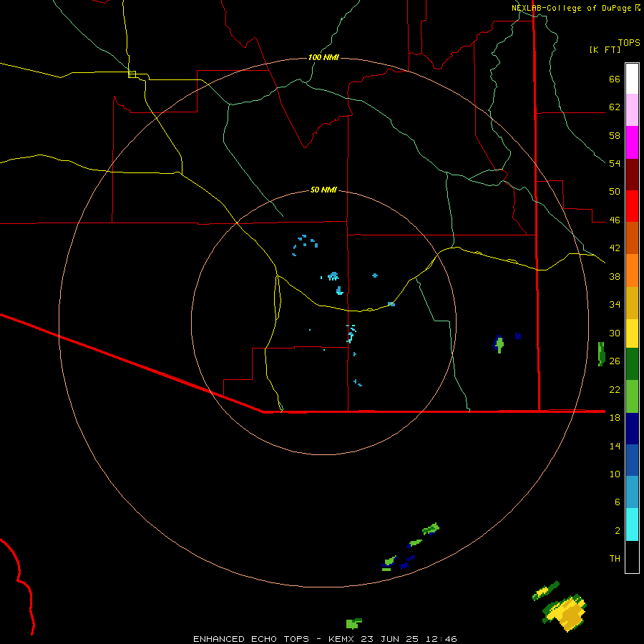Click the '2' scale label

(618, 531)
